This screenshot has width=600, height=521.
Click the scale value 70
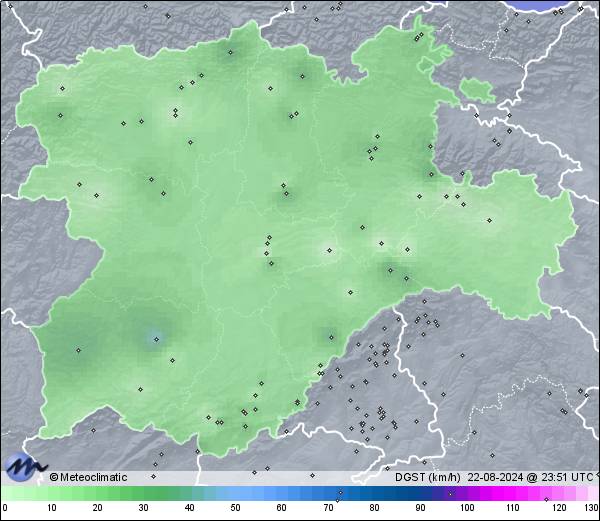click(x=328, y=508)
